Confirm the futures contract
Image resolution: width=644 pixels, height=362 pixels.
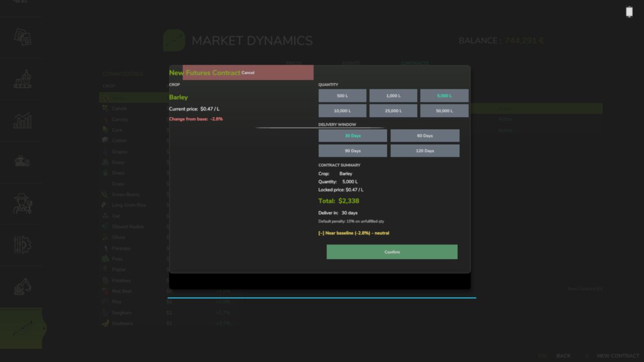391,252
